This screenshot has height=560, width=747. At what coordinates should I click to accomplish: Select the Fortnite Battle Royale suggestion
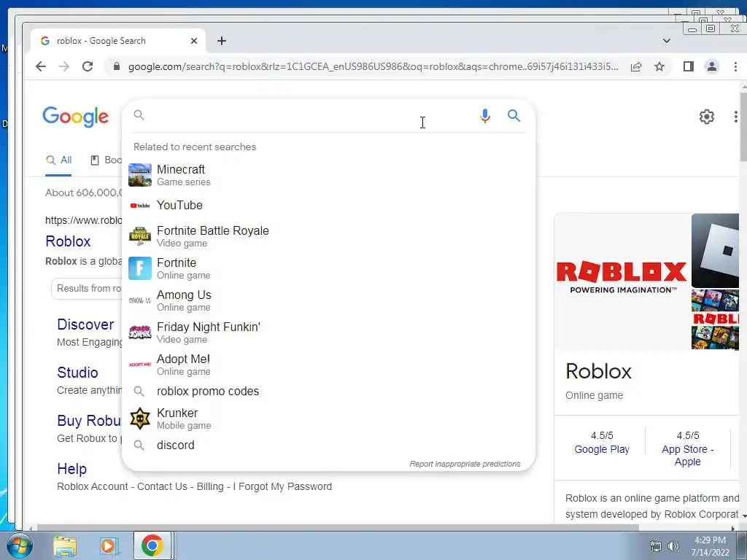point(328,237)
